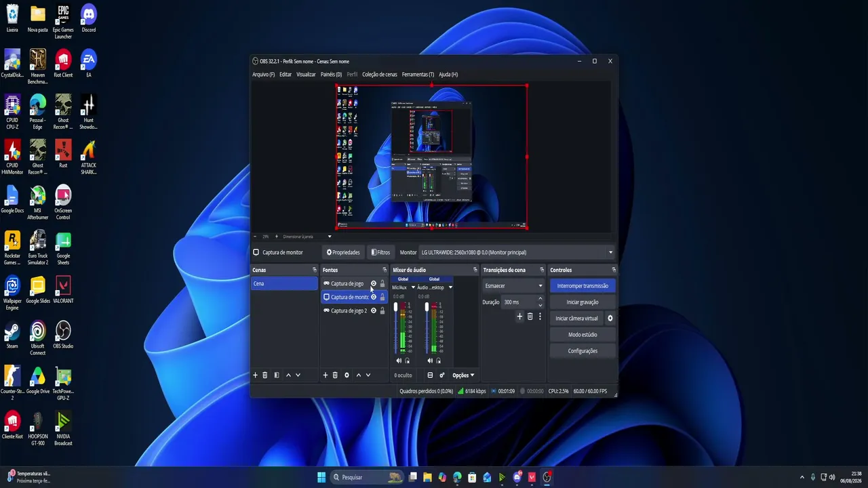The height and width of the screenshot is (488, 868).
Task: Open the Arquivo (F) menu
Action: click(264, 75)
